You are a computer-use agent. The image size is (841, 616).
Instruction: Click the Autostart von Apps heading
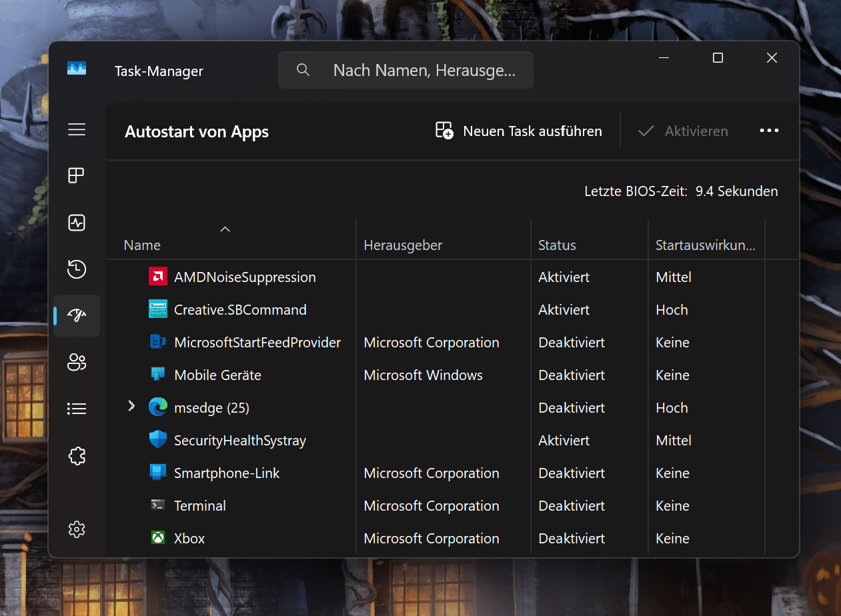197,131
